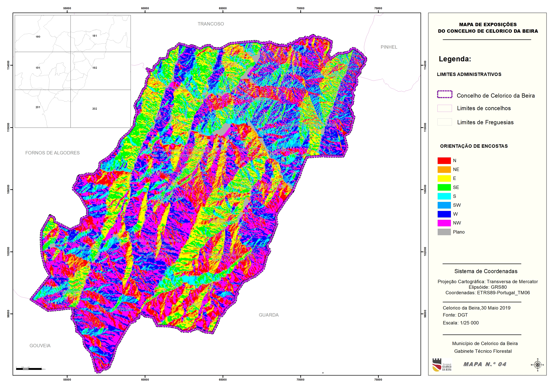The height and width of the screenshot is (392, 555).
Task: Click the 106000 coordinate on the left axis
Action: tap(8, 189)
